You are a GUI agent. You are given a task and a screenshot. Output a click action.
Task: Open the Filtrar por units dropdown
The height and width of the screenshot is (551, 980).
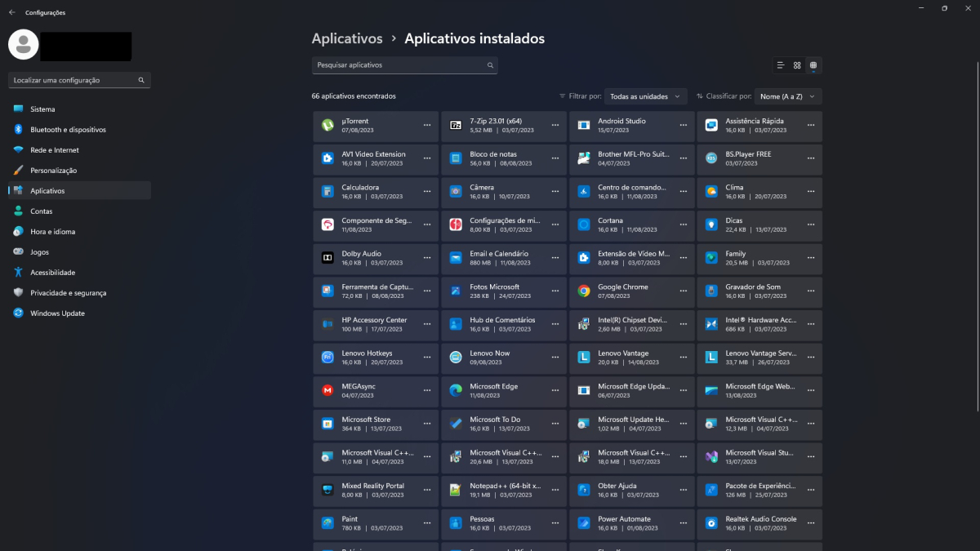point(645,96)
